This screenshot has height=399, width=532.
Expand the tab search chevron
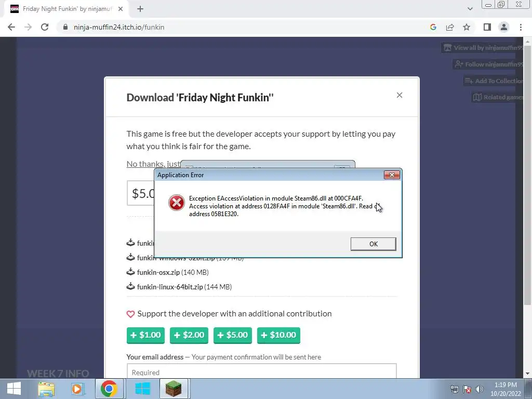470,9
